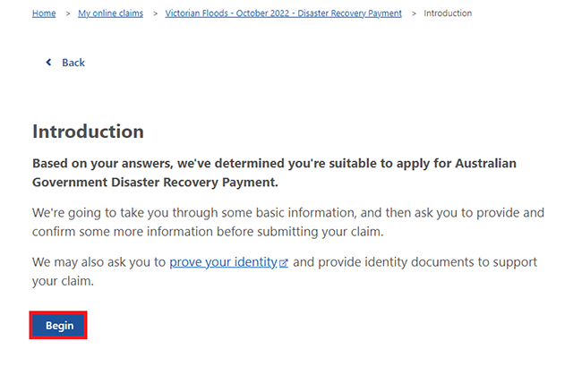This screenshot has width=582, height=392.
Task: Click the external link icon after identity
Action: 284,263
